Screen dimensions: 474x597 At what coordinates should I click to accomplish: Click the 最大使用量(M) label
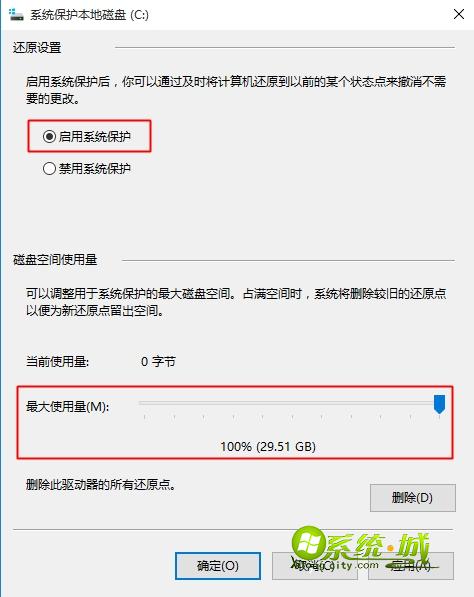tap(67, 407)
